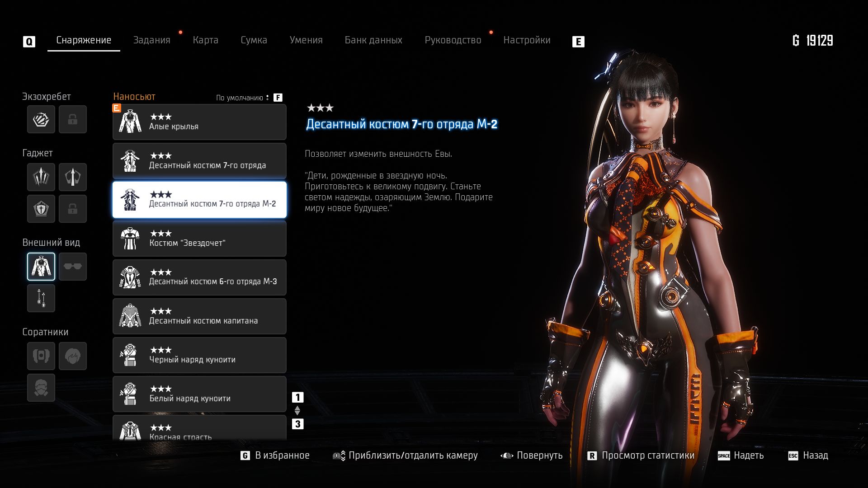Screen dimensions: 868x488
Task: Click the page scroll arrows indicator
Action: (x=297, y=411)
